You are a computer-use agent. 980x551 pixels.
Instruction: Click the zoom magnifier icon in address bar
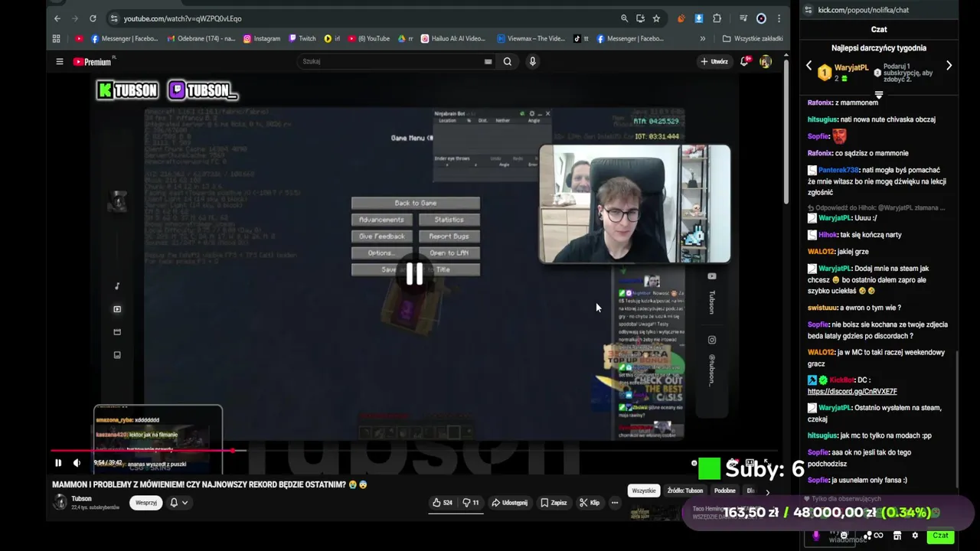625,18
